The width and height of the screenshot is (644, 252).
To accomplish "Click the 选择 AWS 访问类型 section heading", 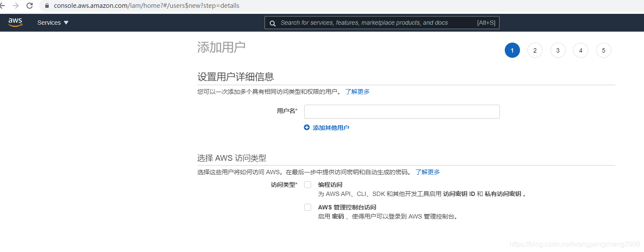I will (231, 158).
